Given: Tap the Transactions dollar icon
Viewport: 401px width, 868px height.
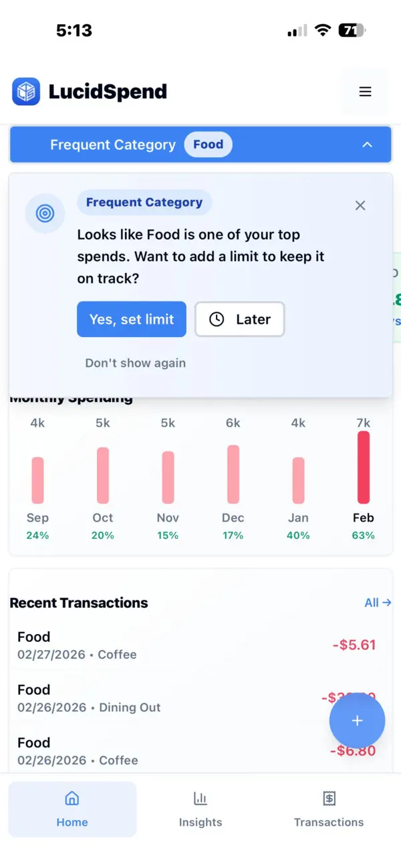Looking at the screenshot, I should 329,798.
